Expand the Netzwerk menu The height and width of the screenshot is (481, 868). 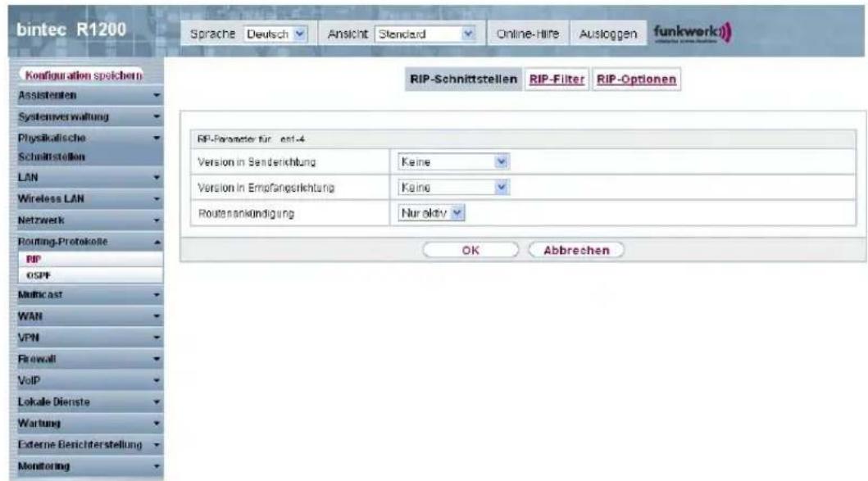[88, 220]
